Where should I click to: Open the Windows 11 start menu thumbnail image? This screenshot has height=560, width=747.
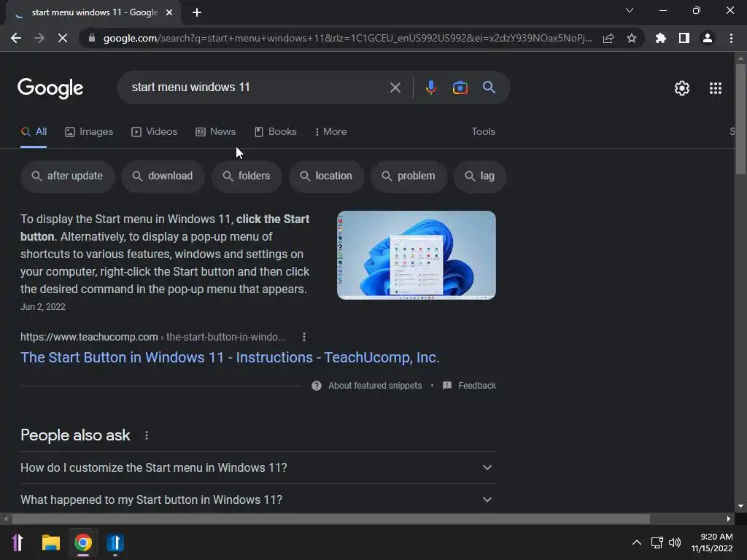(x=417, y=255)
